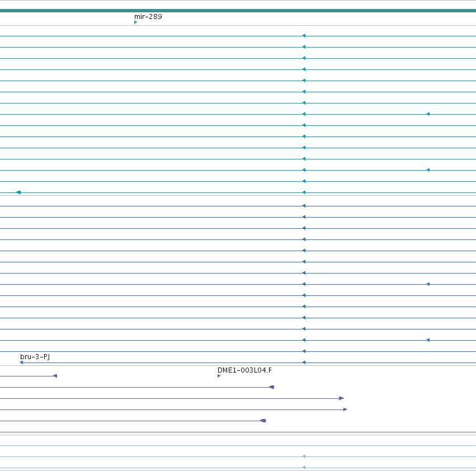Click the thick teal bar spanning the top

pyautogui.click(x=238, y=11)
